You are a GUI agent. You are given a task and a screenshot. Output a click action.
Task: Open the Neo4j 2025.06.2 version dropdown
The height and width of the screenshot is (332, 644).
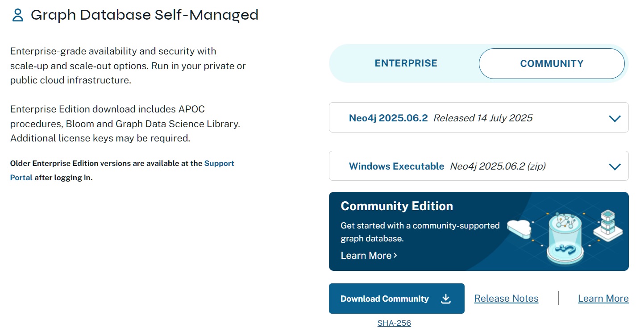pos(478,118)
